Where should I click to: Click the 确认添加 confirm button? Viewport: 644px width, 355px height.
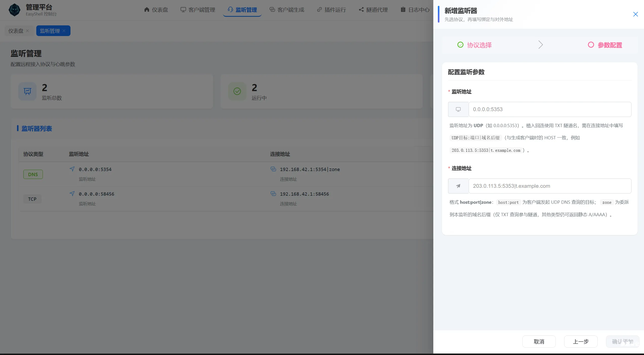pos(622,342)
